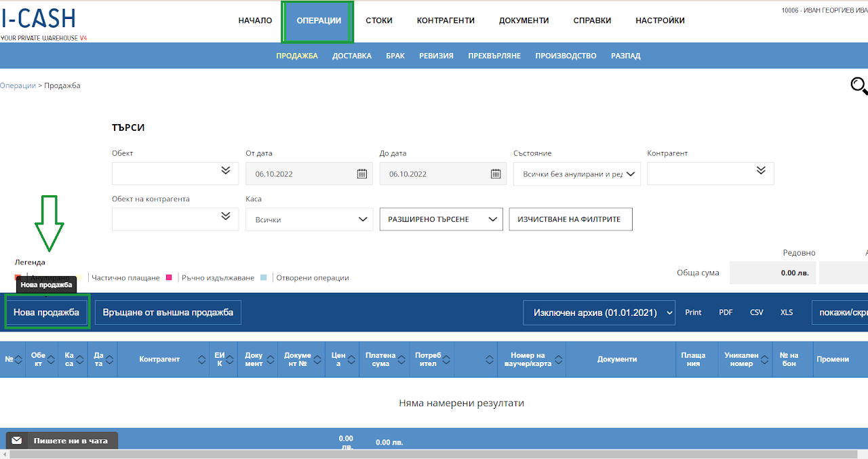This screenshot has width=868, height=459.
Task: Open the СПРАВКИ menu
Action: (592, 20)
